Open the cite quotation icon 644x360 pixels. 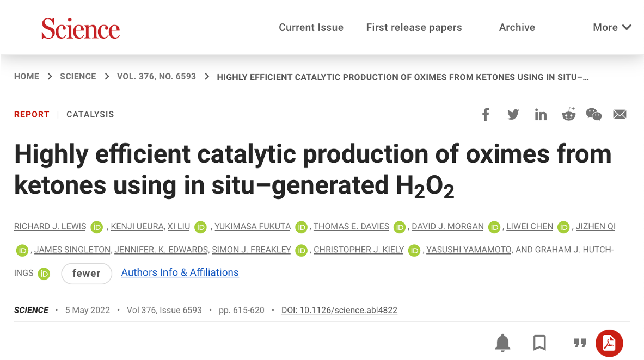tap(580, 343)
